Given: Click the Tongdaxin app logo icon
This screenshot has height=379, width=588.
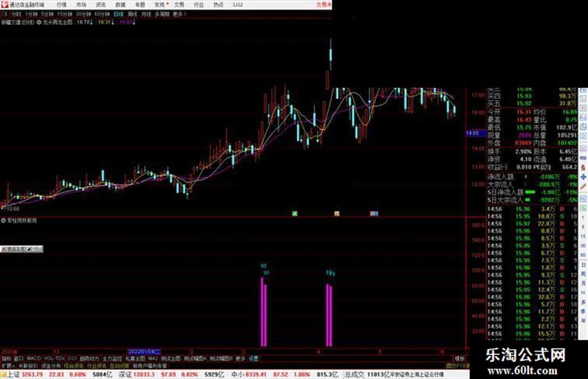Looking at the screenshot, I should point(4,4).
